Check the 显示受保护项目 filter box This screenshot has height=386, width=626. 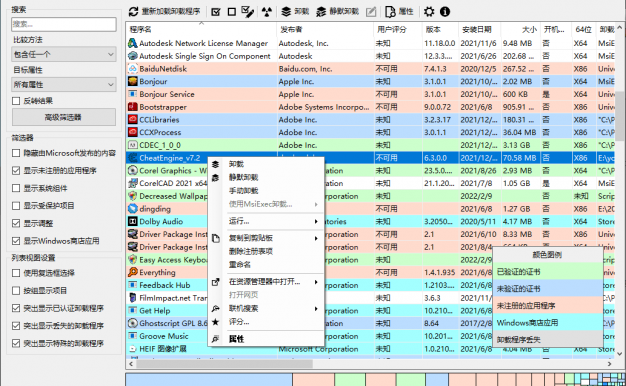[16, 206]
